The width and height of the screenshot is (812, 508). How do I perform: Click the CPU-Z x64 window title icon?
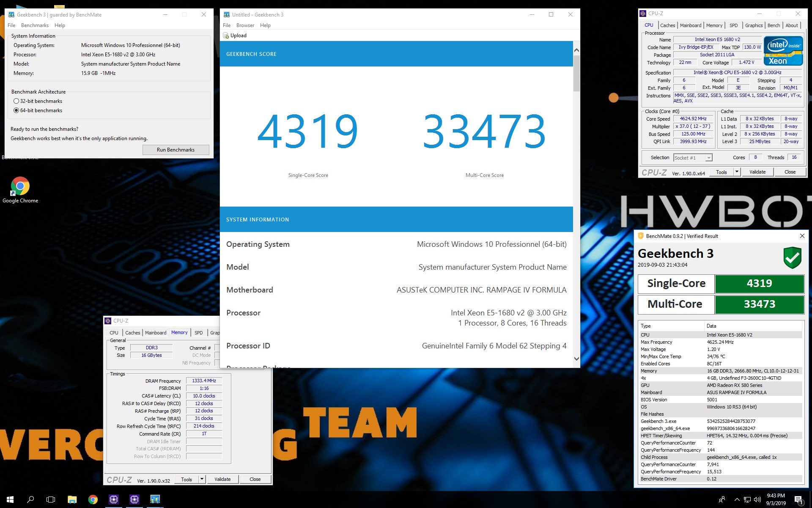(x=643, y=14)
